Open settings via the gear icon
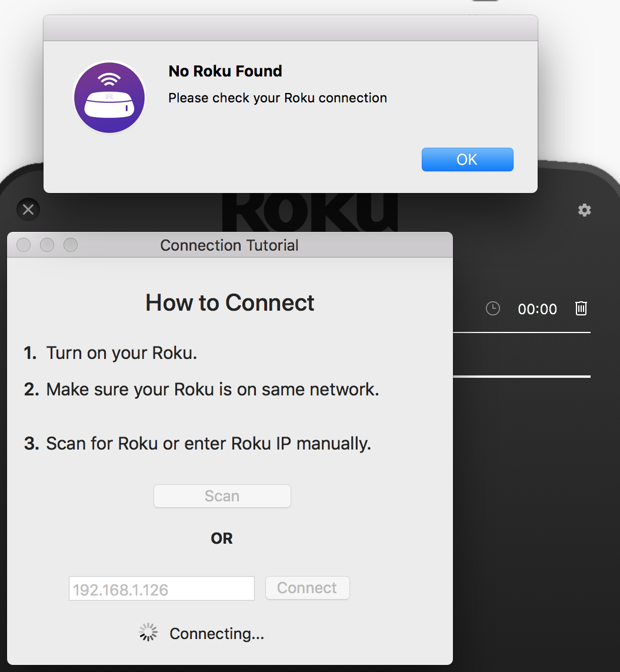Image resolution: width=620 pixels, height=672 pixels. (x=585, y=210)
